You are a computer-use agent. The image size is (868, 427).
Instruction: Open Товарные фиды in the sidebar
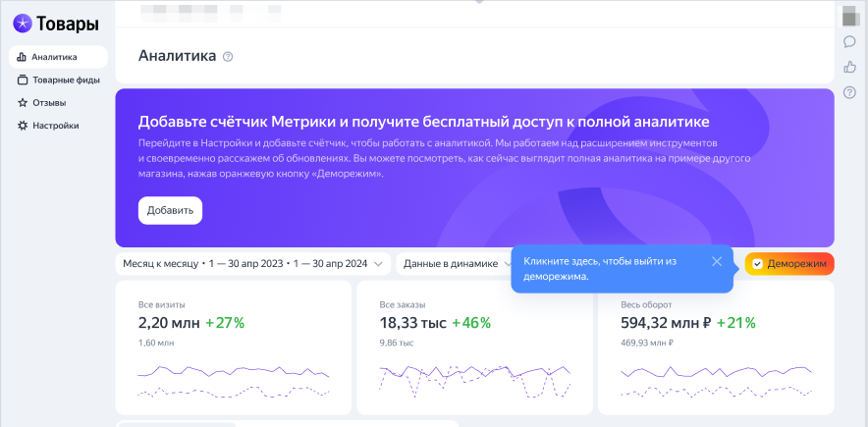58,80
